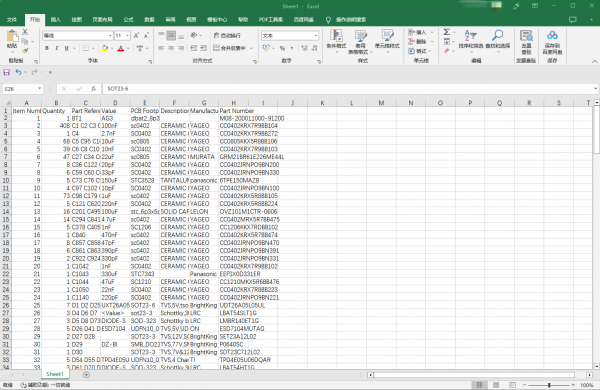Toggle middle vertical alignment

point(171,36)
